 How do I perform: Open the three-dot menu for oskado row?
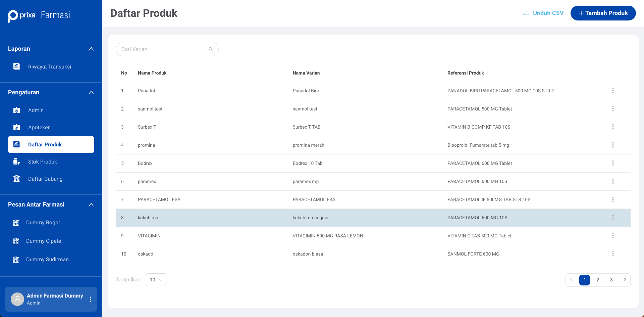tap(612, 254)
